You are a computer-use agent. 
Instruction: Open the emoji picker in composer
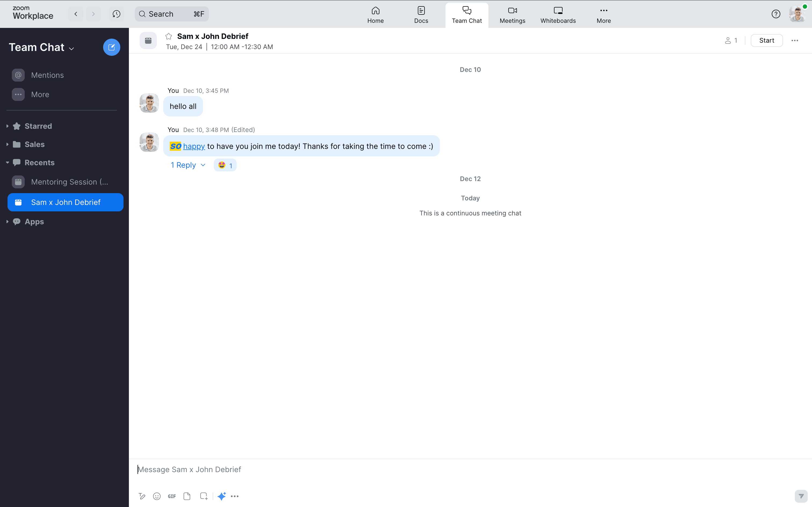[x=157, y=496]
